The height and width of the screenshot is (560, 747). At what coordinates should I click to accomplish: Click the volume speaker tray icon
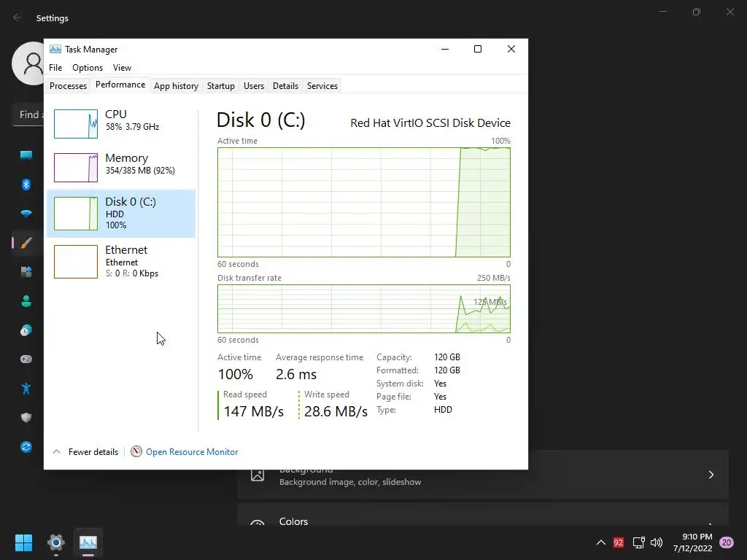657,542
